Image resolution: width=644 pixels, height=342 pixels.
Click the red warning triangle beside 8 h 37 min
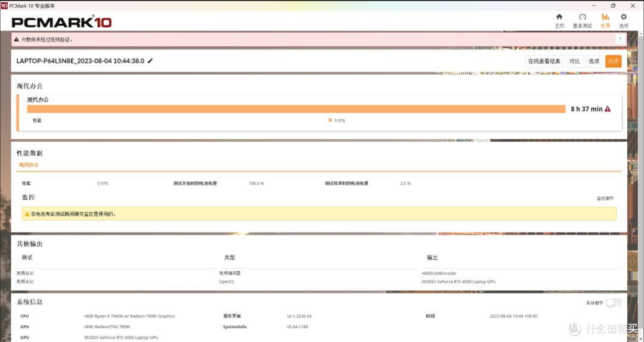click(608, 109)
